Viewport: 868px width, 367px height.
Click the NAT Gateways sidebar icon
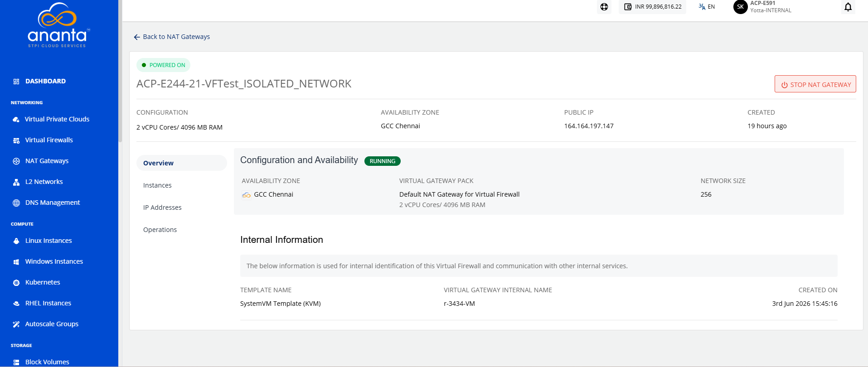[x=16, y=161]
